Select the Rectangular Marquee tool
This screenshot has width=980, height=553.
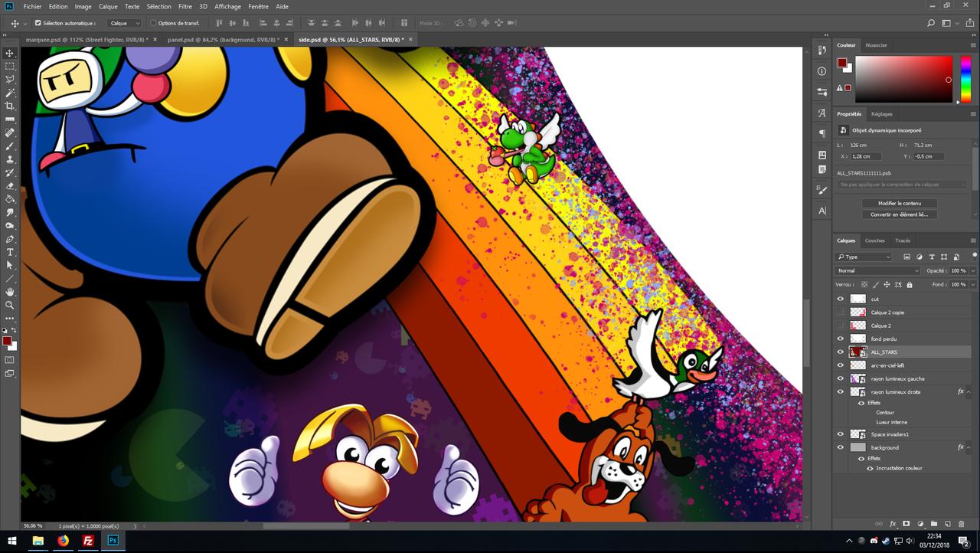click(10, 66)
